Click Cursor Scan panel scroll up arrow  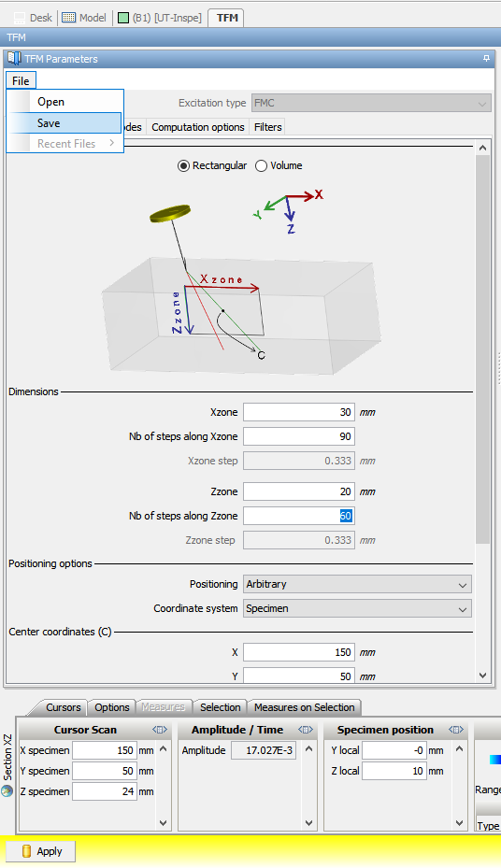[164, 749]
